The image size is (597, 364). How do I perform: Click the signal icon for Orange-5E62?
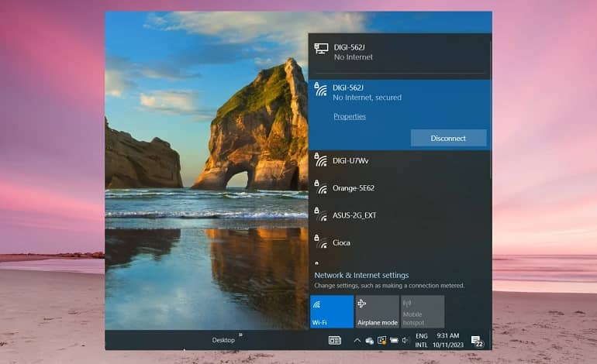point(320,187)
